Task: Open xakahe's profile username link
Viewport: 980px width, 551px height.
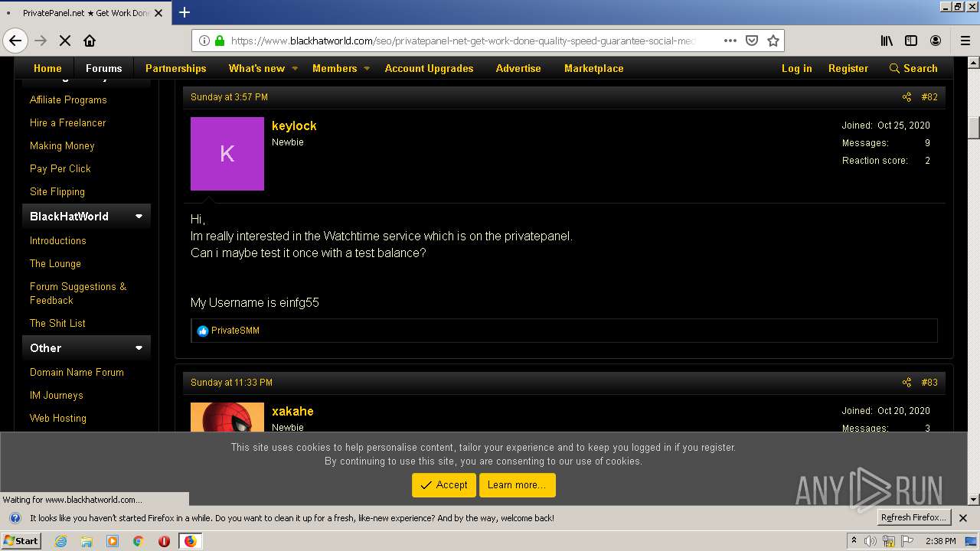Action: [292, 412]
